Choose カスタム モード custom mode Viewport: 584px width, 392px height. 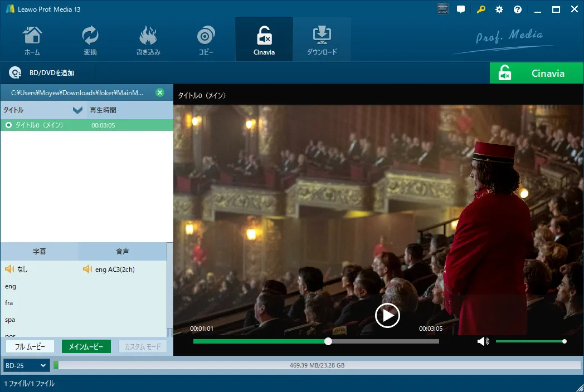tap(143, 346)
